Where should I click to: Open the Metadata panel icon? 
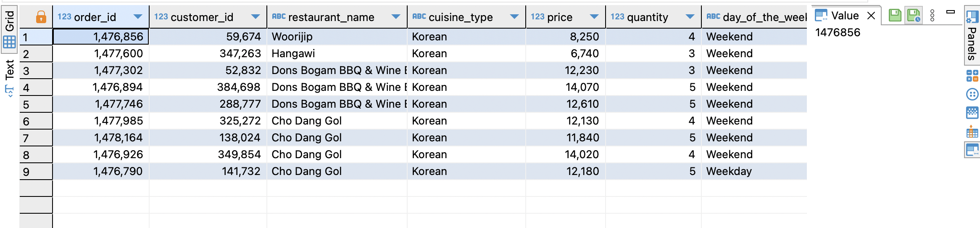[x=972, y=113]
